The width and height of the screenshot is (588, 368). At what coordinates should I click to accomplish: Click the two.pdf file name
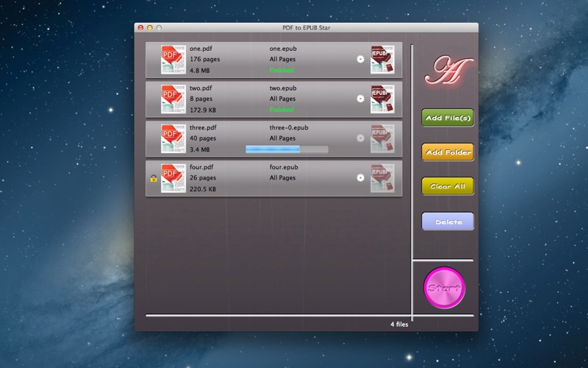pyautogui.click(x=201, y=88)
